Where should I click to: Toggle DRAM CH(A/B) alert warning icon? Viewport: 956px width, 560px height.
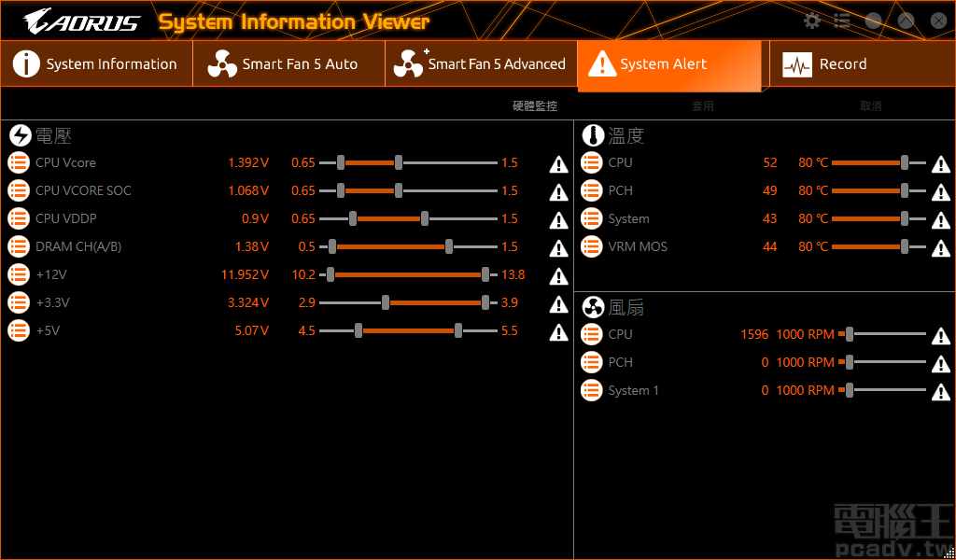click(x=558, y=248)
